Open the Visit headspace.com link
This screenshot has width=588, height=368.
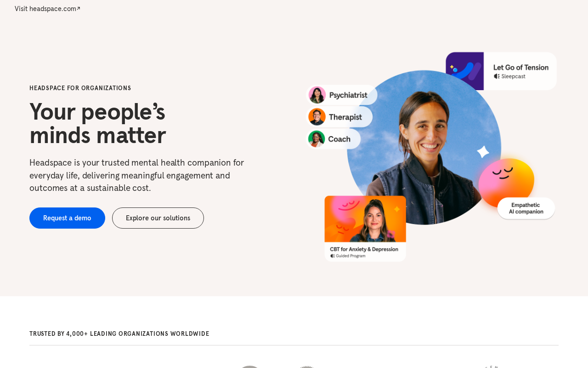point(47,9)
